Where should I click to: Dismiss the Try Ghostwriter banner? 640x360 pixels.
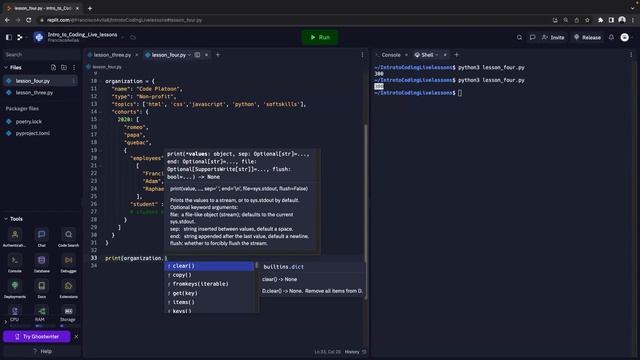tap(76, 337)
